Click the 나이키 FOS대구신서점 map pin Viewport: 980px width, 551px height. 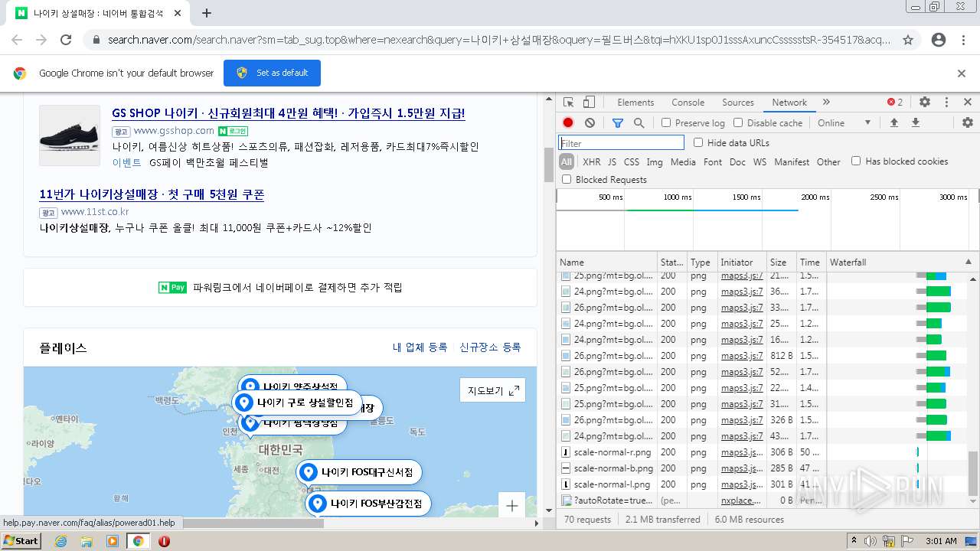click(360, 472)
